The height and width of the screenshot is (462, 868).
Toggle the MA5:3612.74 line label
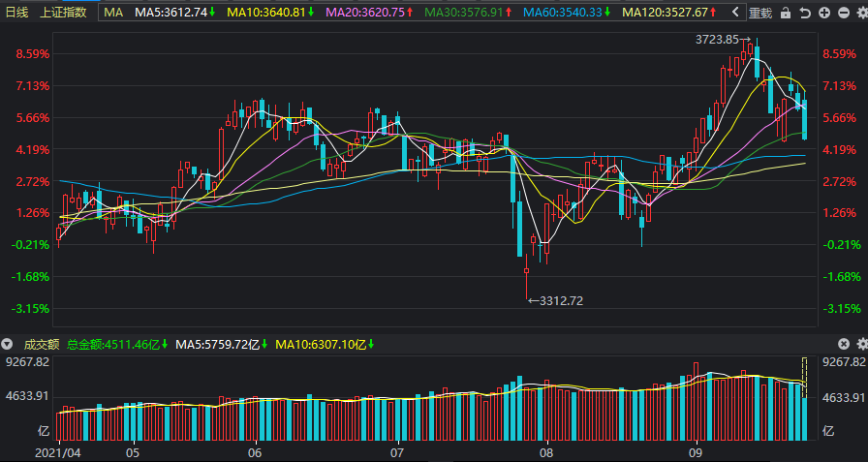pos(175,13)
